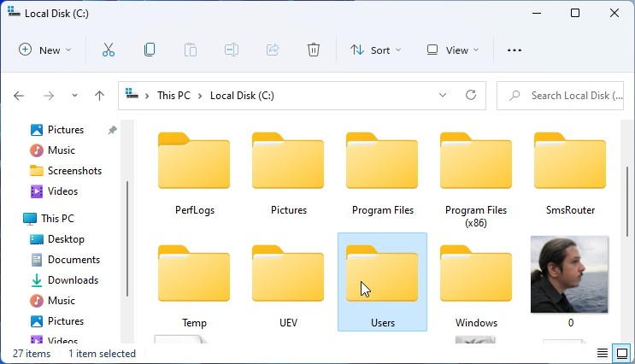
Task: Click the Cut scissors icon
Action: pyautogui.click(x=109, y=50)
